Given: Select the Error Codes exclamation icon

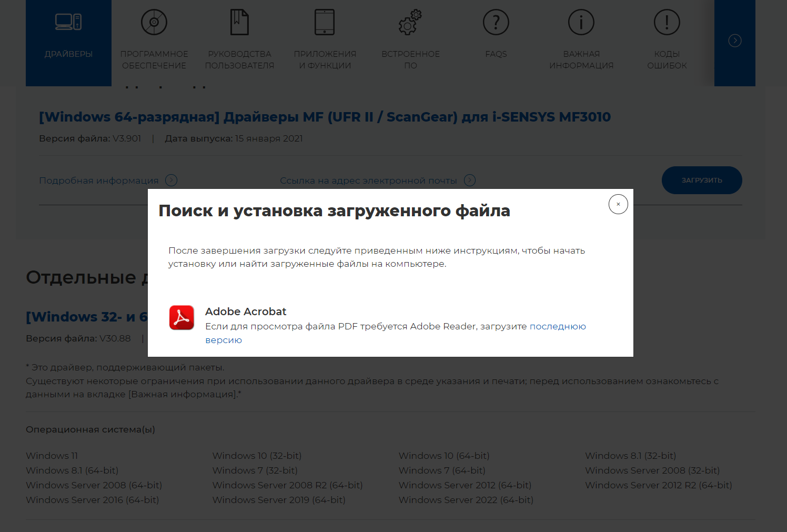Looking at the screenshot, I should [667, 22].
